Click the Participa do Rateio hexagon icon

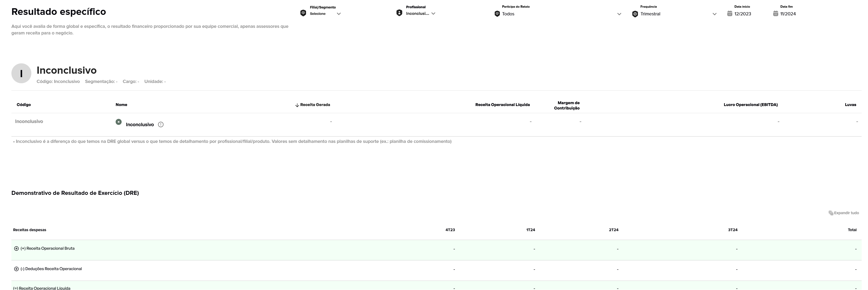click(497, 14)
